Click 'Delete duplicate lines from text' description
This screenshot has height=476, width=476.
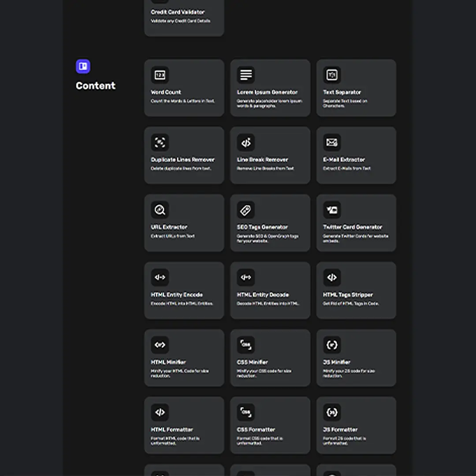[x=181, y=168]
